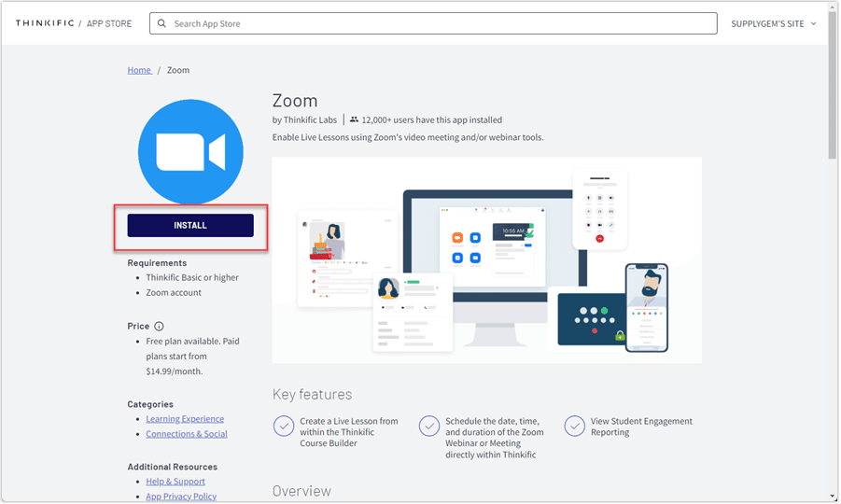Click checkmark icon beside Schedule the date, time
The height and width of the screenshot is (504, 841).
[x=429, y=427]
